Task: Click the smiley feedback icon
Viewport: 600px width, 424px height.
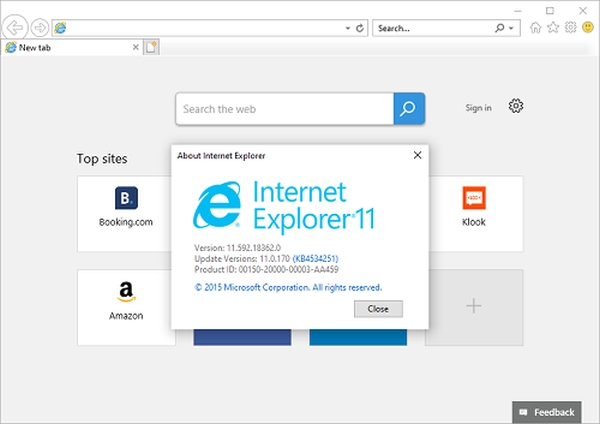Action: pyautogui.click(x=588, y=27)
